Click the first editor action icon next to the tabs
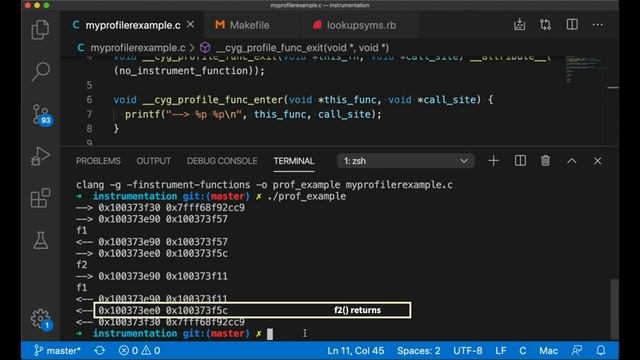Screen dimensions: 640x360 click(520, 24)
